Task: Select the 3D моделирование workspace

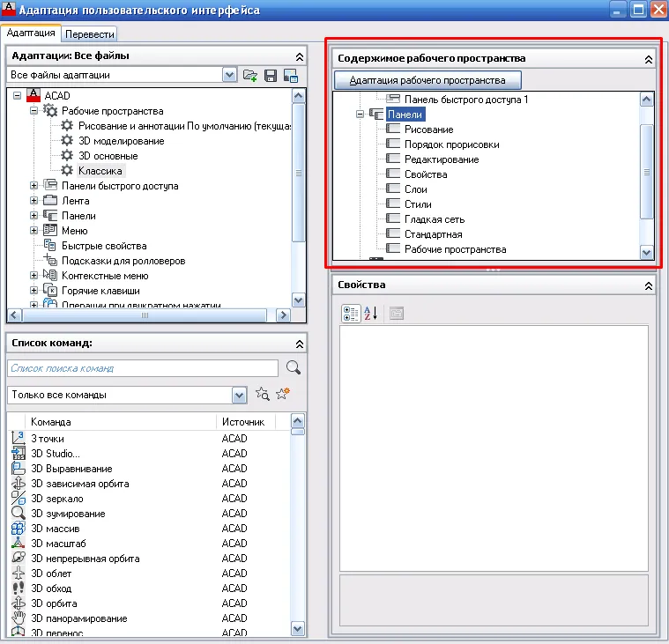Action: pos(121,141)
